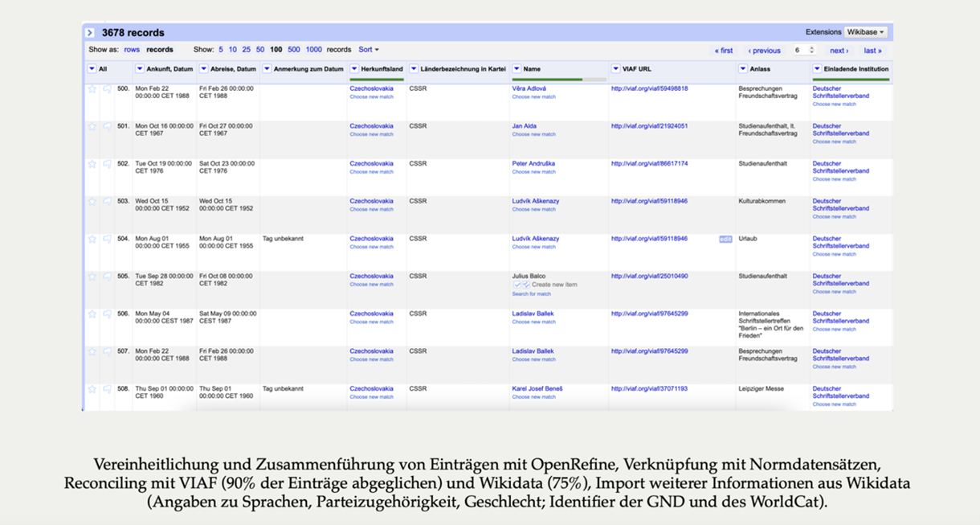
Task: Star row 503
Action: (92, 202)
